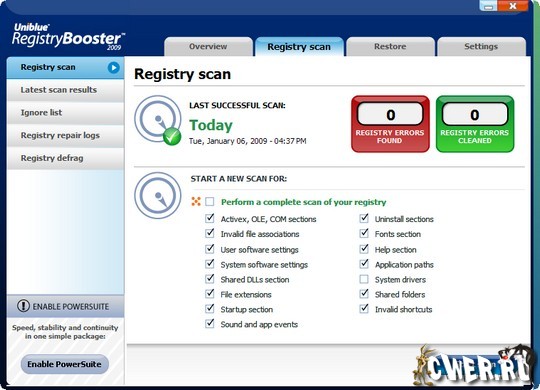
Task: Click the ENABLE POWERSUITE header
Action: pos(65,306)
